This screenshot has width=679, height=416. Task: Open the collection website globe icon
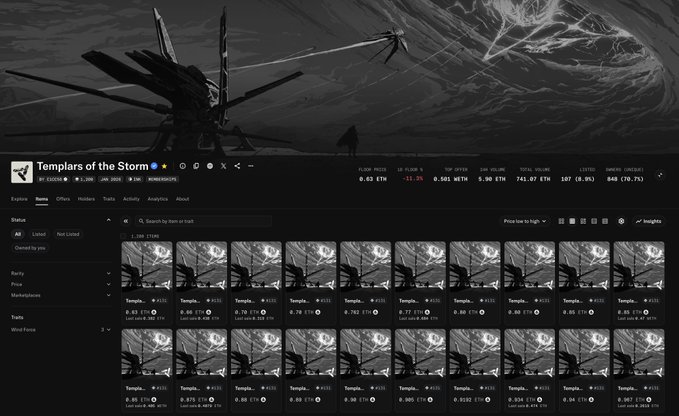click(x=210, y=166)
